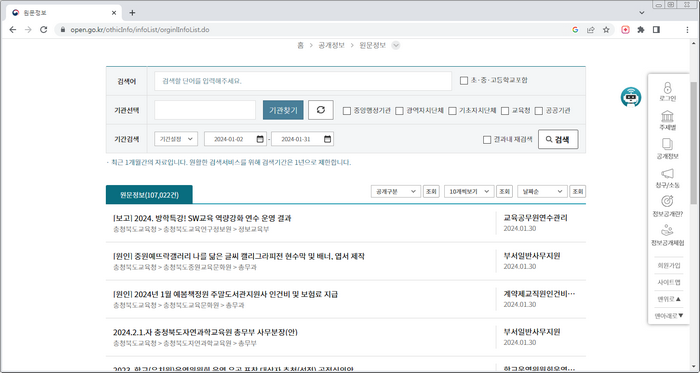Open the 공개구분 filter dropdown
This screenshot has width=700, height=373.
tap(396, 191)
